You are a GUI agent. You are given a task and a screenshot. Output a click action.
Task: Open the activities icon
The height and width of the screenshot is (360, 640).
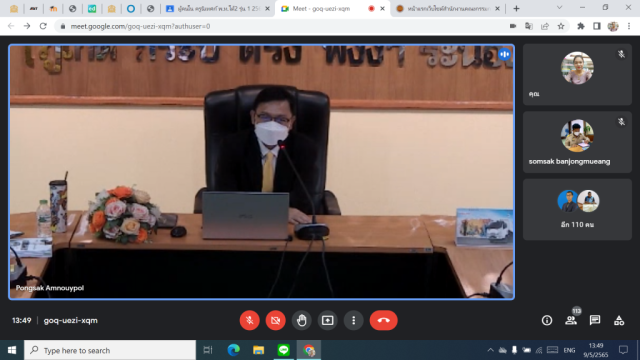(x=619, y=320)
